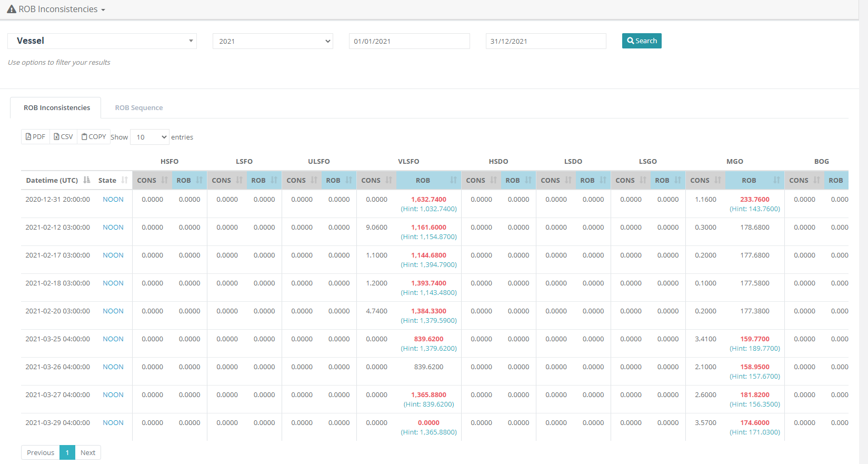Open NOON link for 2021-02-20 03:00:00
868x464 pixels.
click(x=113, y=311)
